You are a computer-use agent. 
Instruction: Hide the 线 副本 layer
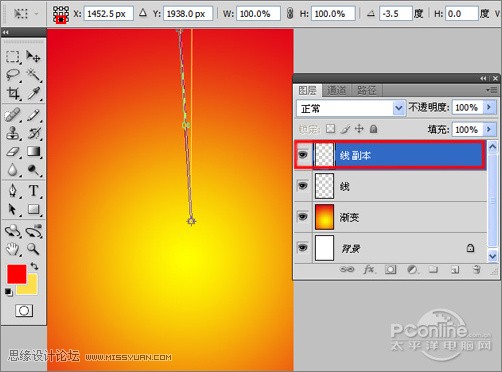pos(303,155)
